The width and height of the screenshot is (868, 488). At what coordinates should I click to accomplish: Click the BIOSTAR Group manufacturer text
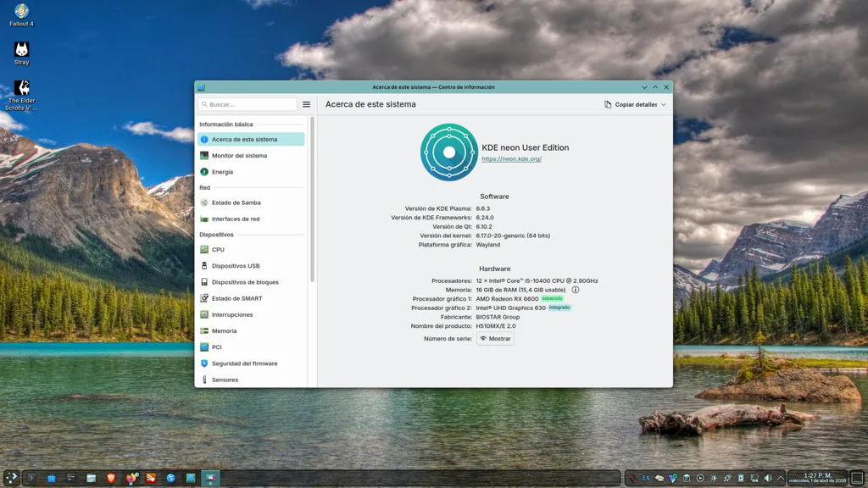pos(498,317)
